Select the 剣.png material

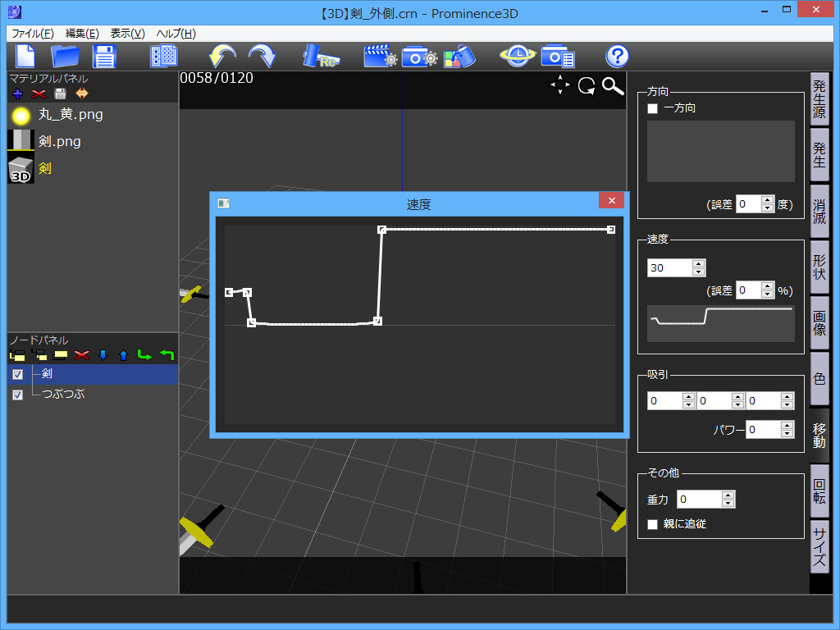(x=92, y=141)
